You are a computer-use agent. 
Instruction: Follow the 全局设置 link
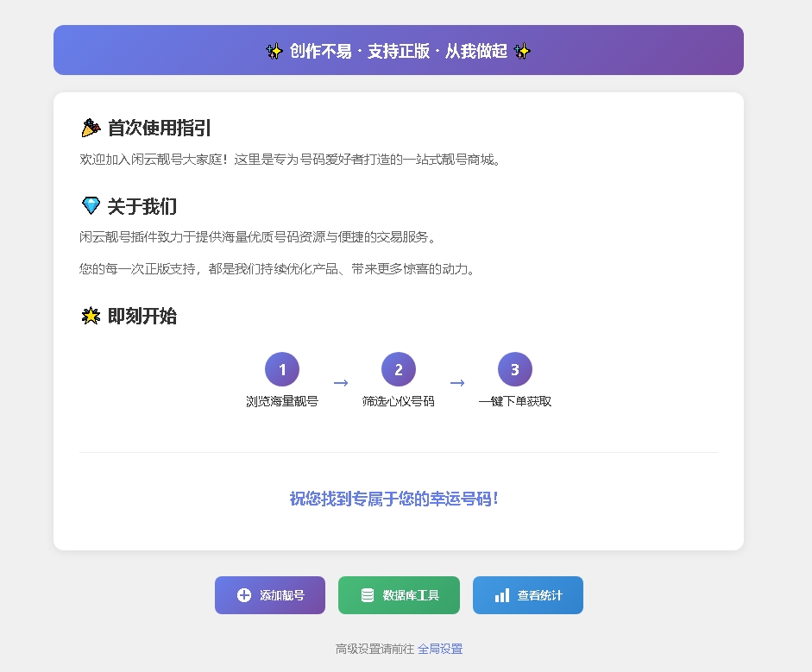(x=440, y=649)
